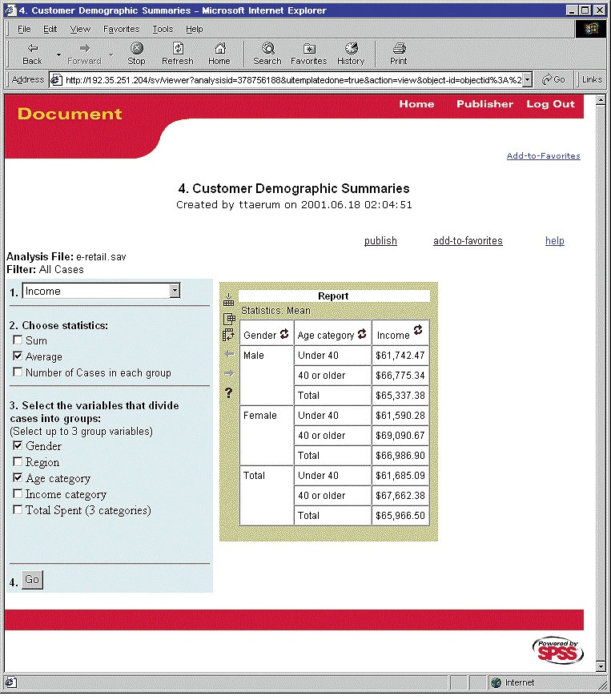Viewport: 611px width, 700px height.
Task: Click the Gender column pivot icon
Action: click(x=284, y=333)
